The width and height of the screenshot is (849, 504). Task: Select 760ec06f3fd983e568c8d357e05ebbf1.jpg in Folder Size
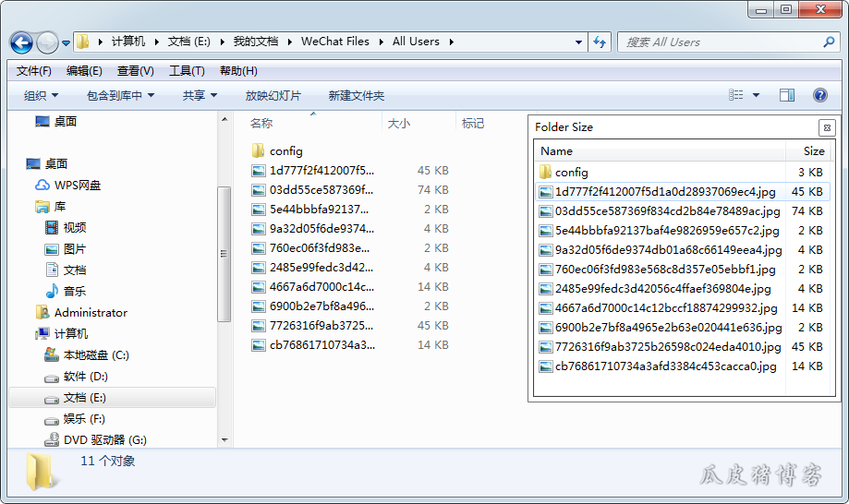682,270
